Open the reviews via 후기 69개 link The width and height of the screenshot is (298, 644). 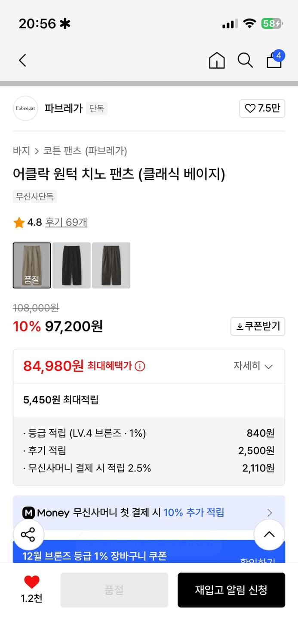coord(66,223)
